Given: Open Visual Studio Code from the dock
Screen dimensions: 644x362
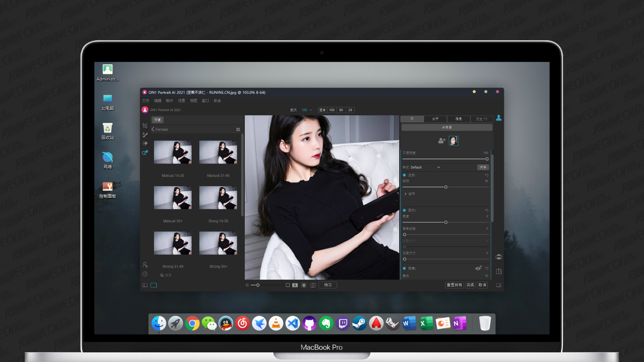Looking at the screenshot, I should coord(293,324).
